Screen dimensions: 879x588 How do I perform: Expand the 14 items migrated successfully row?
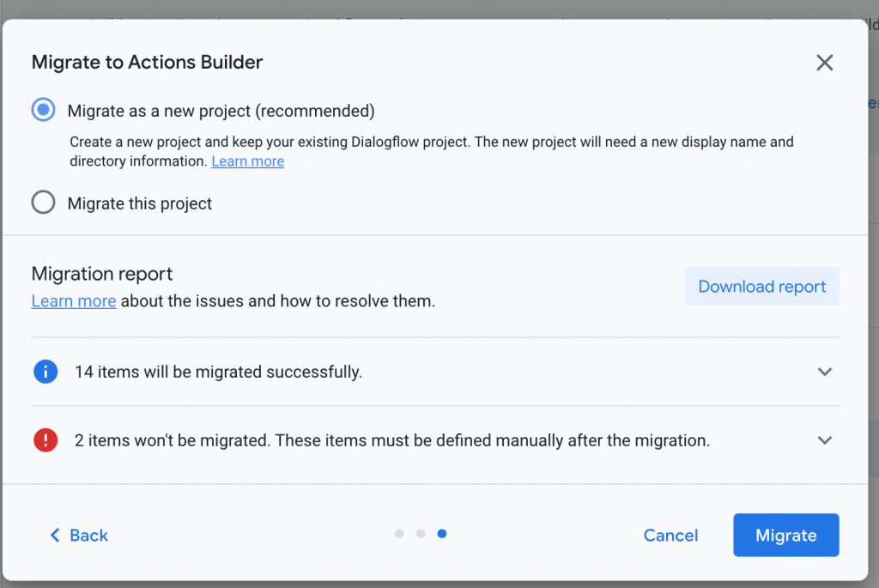coord(824,372)
